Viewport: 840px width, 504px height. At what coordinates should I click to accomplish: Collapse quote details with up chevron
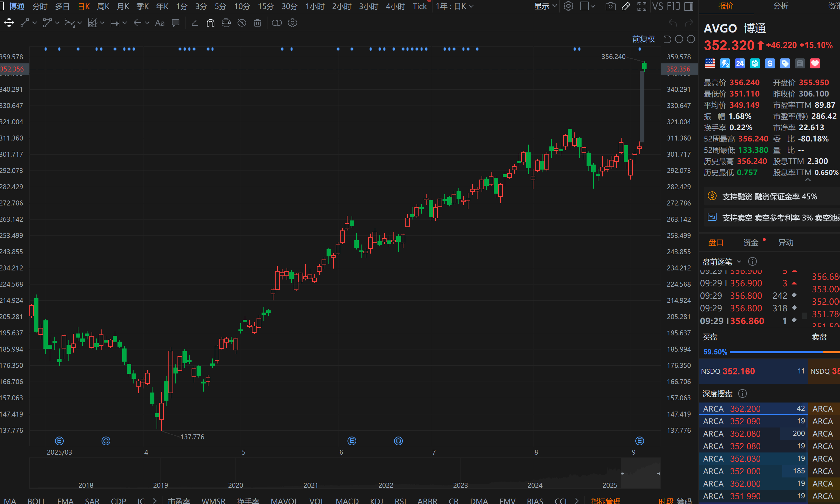coord(808,180)
